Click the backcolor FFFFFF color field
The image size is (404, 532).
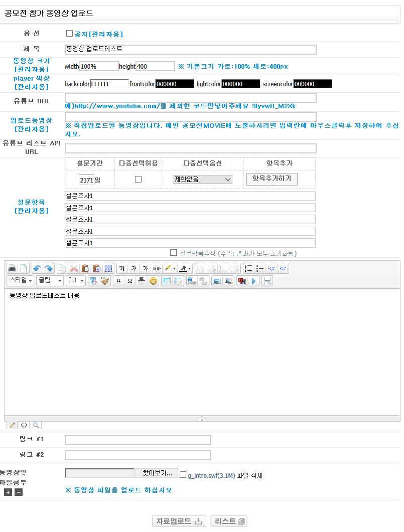109,84
